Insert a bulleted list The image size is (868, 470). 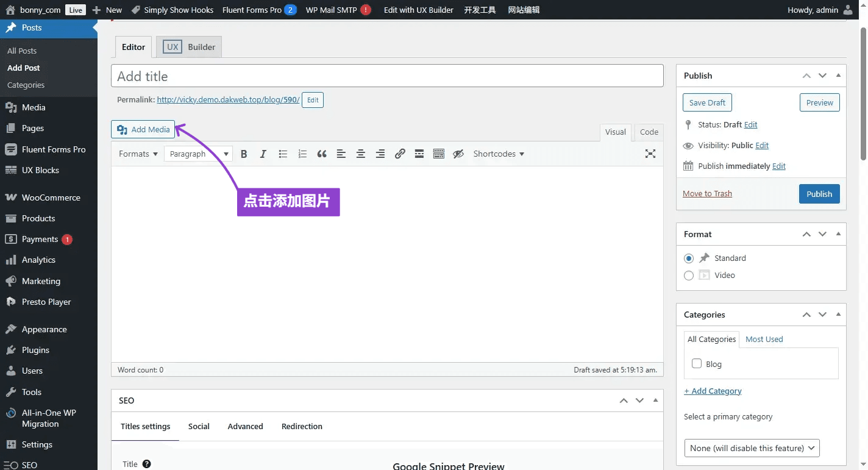point(283,154)
